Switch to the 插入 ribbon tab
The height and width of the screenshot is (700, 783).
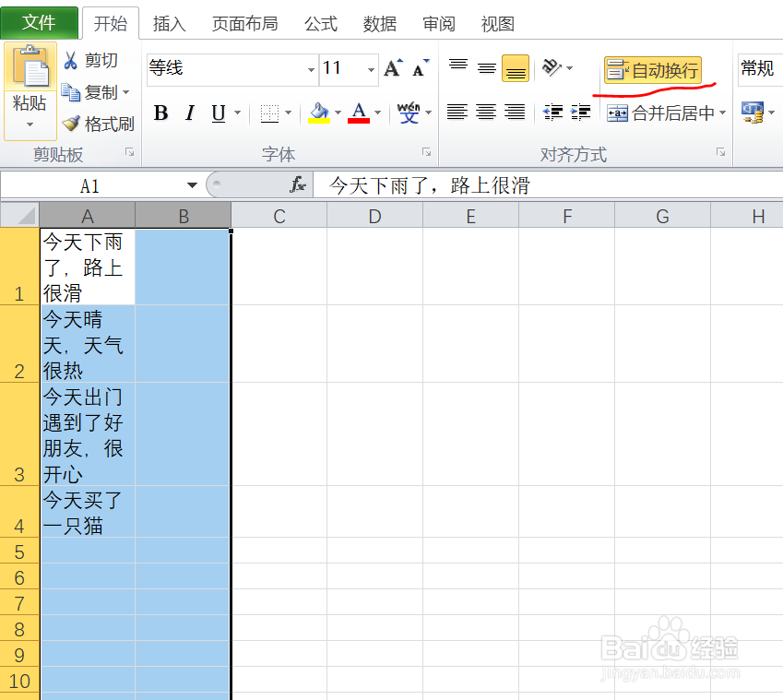(169, 23)
